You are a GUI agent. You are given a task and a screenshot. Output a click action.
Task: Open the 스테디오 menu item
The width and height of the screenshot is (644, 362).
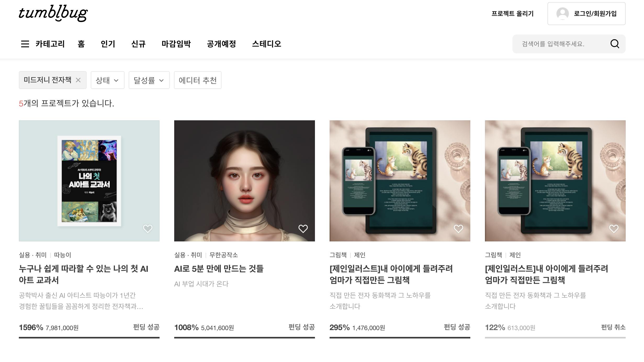point(267,44)
